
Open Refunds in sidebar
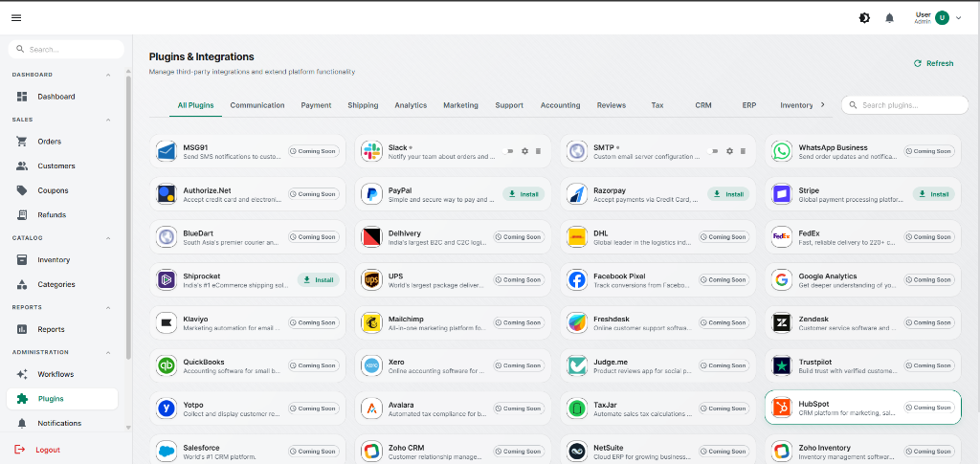click(x=62, y=215)
